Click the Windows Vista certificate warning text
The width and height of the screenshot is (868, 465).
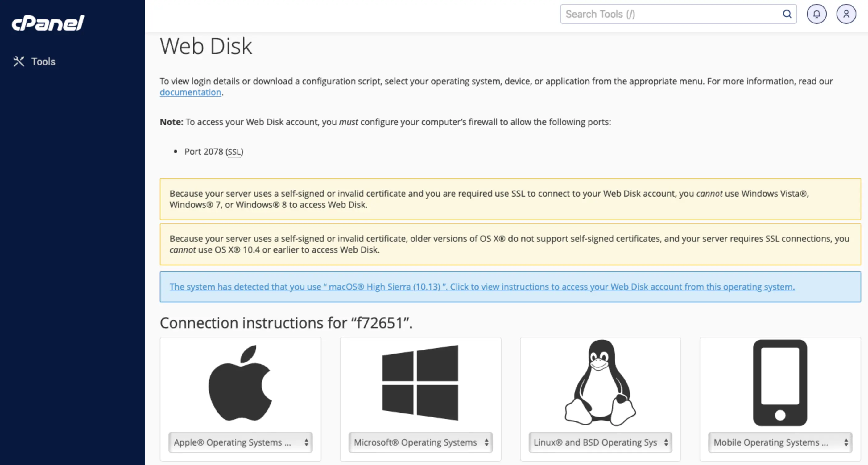click(489, 199)
